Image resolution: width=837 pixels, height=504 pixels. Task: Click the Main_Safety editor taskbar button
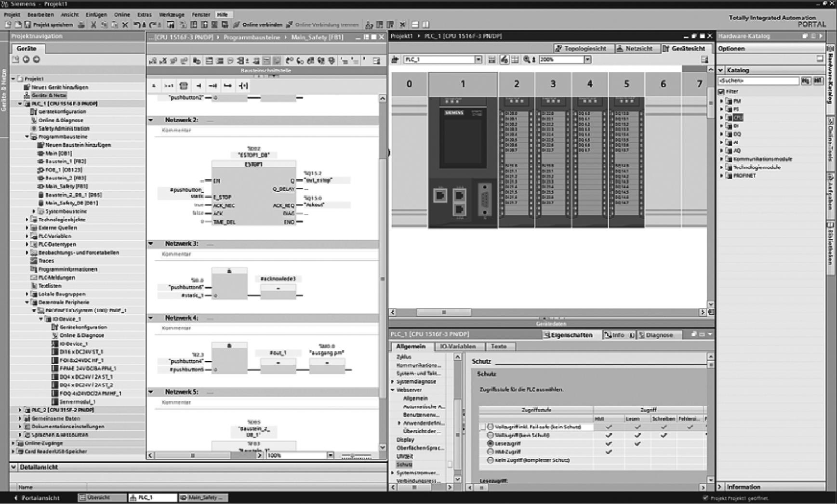pyautogui.click(x=204, y=498)
